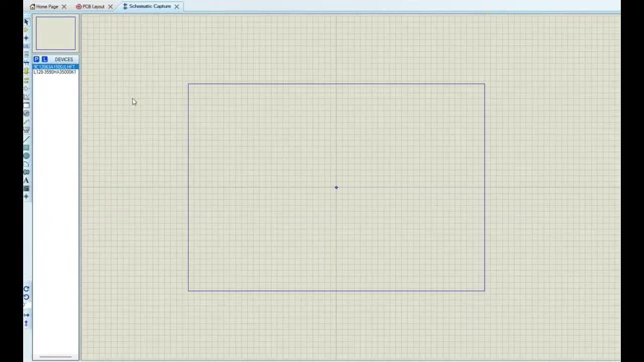This screenshot has height=362, width=644.
Task: Select the Junction Dot Mode tool
Action: click(26, 38)
